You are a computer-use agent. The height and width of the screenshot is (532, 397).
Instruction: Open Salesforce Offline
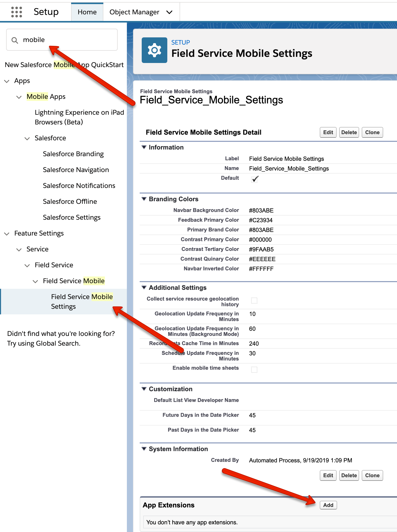[70, 201]
